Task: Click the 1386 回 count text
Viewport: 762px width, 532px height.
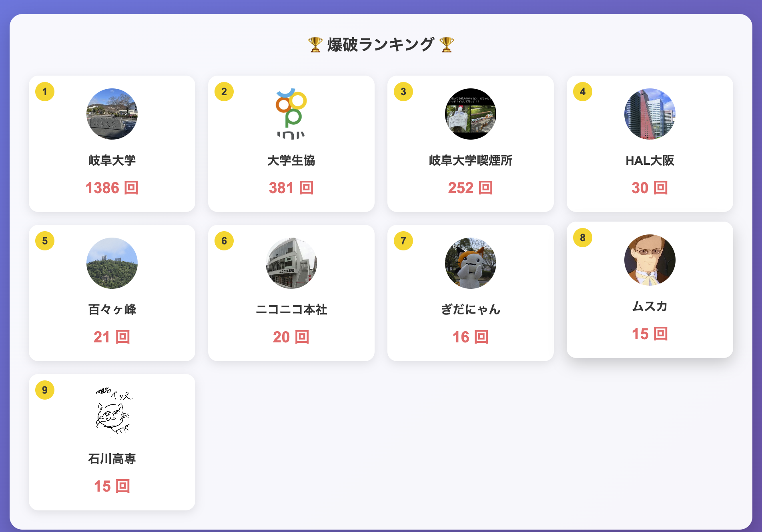Action: [112, 188]
